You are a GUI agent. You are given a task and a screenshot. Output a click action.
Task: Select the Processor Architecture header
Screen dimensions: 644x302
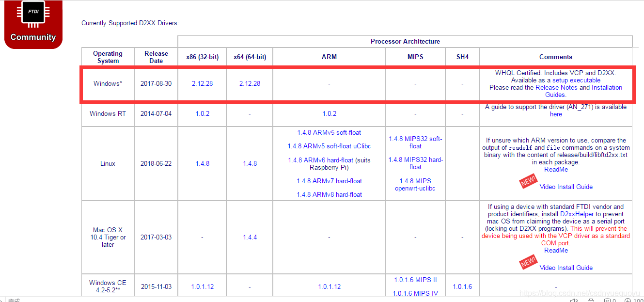[x=405, y=41]
